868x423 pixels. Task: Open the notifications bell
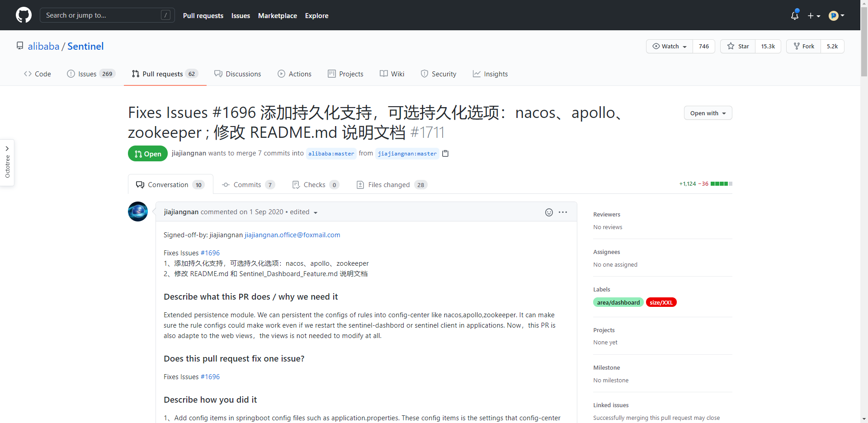pyautogui.click(x=794, y=16)
